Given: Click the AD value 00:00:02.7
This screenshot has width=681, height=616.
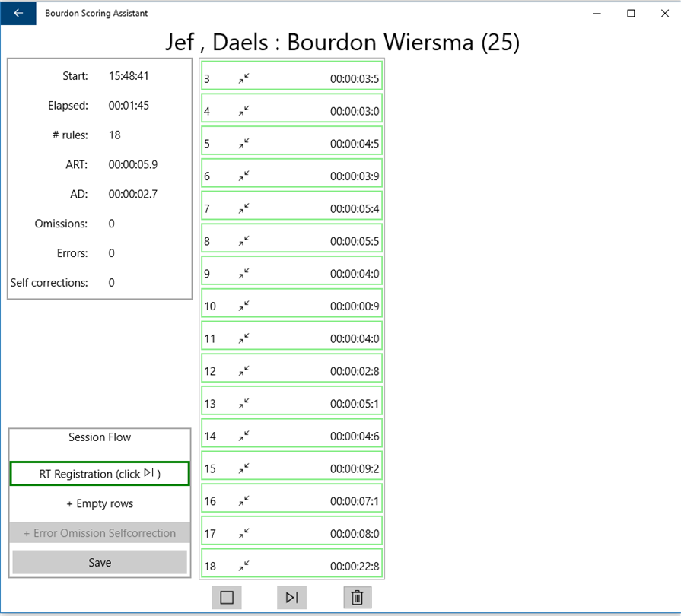Looking at the screenshot, I should pyautogui.click(x=133, y=194).
